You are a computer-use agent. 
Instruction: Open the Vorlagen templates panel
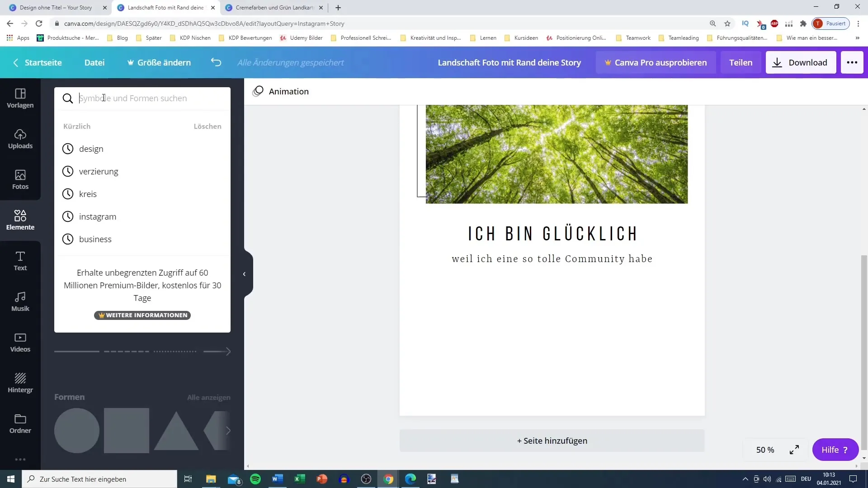(20, 98)
